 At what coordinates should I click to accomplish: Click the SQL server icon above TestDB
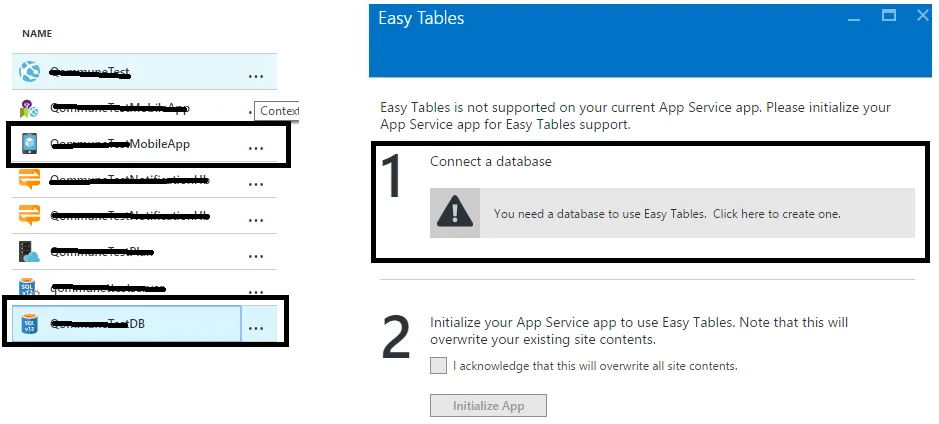point(29,288)
